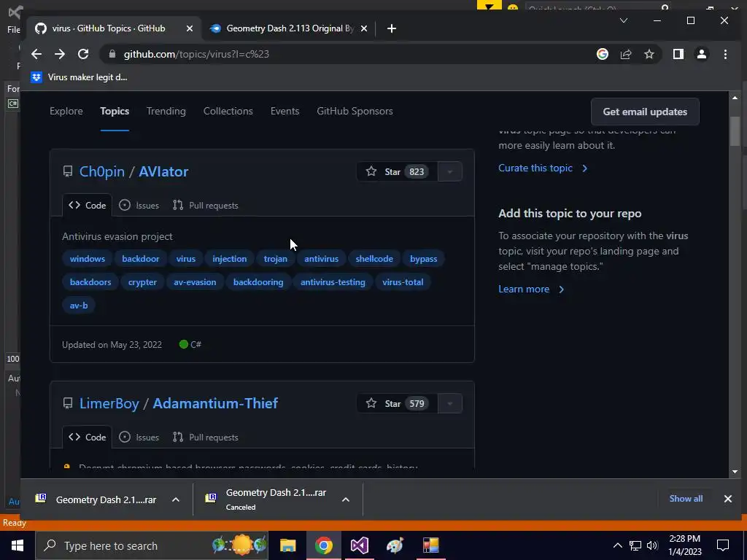747x560 pixels.
Task: Click the Google account icon in address bar
Action: pos(603,54)
